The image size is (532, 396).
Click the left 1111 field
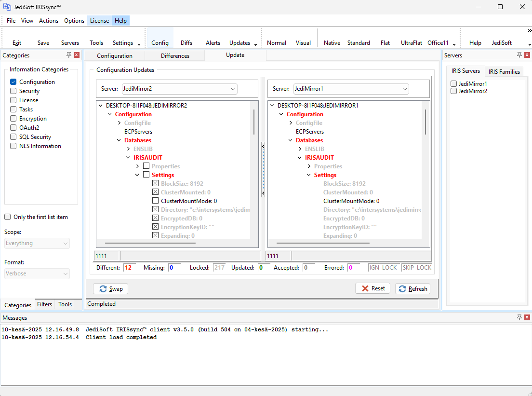point(106,256)
